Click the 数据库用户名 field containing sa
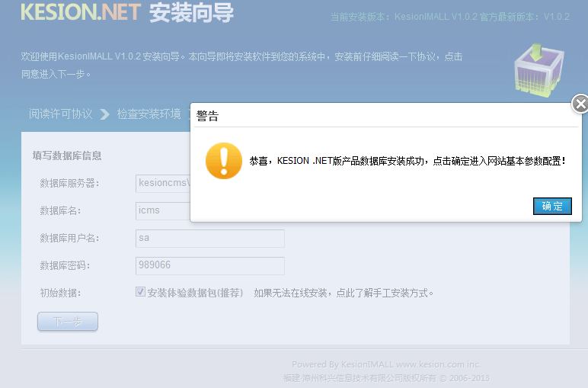This screenshot has height=388, width=588. [210, 239]
